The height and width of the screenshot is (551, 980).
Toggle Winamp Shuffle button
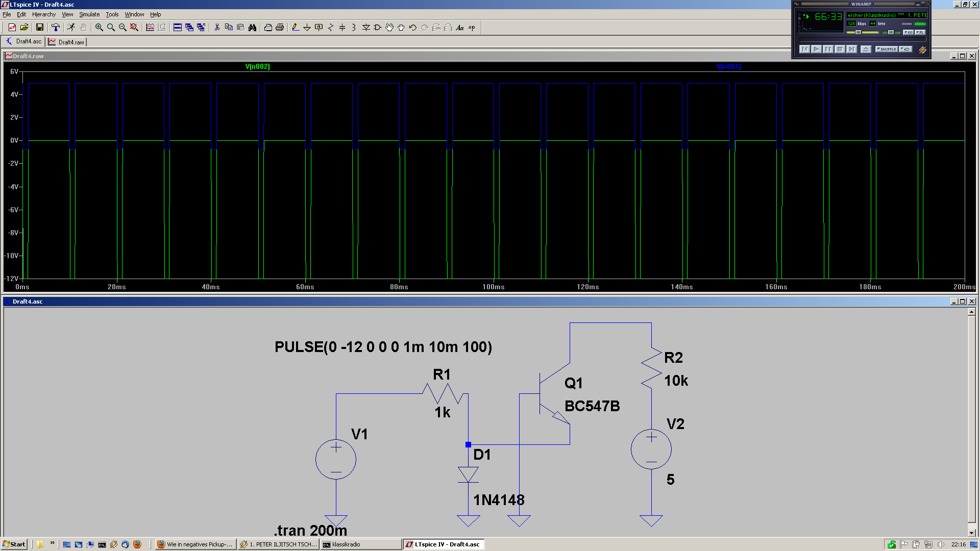pyautogui.click(x=887, y=49)
